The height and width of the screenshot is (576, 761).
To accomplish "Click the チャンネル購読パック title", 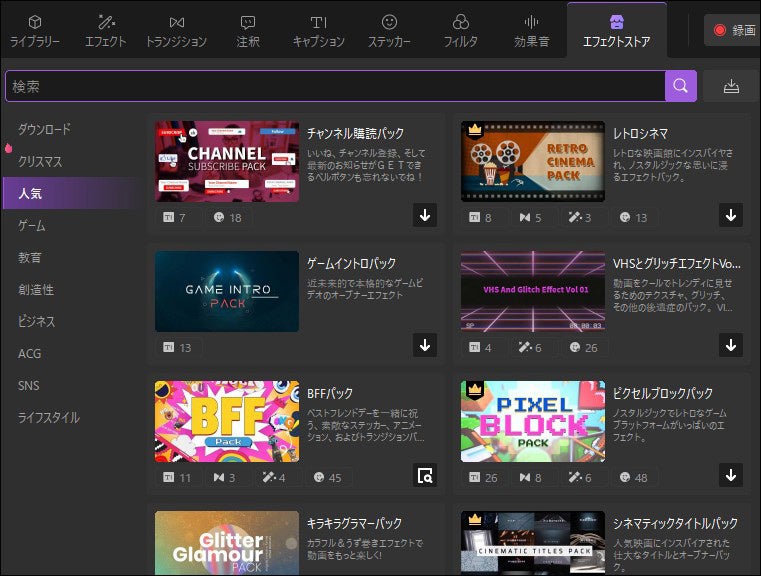I will click(355, 133).
